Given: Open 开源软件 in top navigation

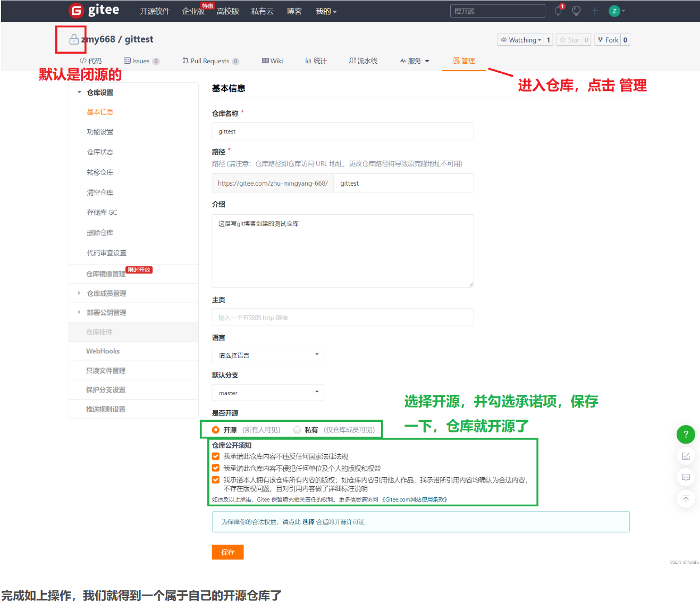Looking at the screenshot, I should coord(155,11).
